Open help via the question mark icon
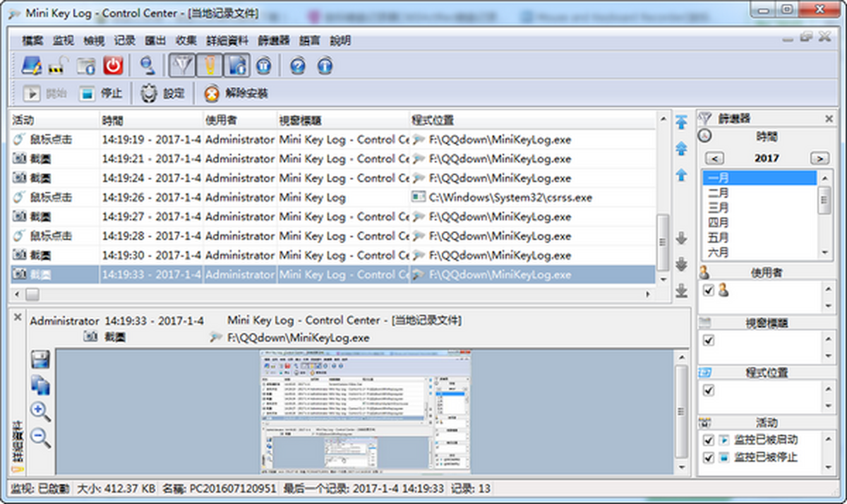847x504 pixels. 298,66
